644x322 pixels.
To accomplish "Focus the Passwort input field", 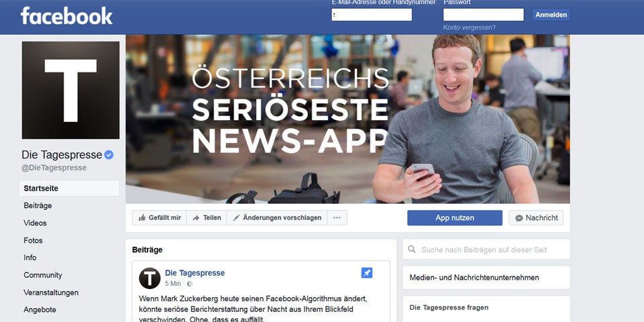I will [484, 15].
